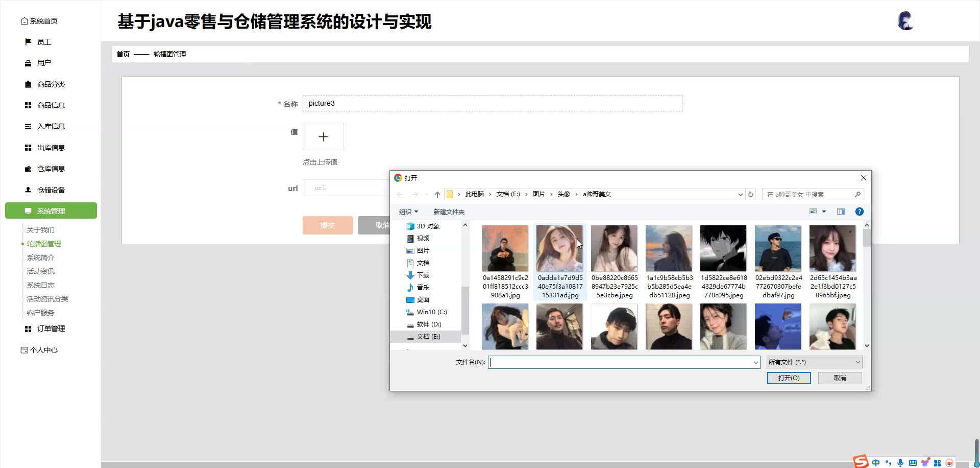Viewport: 980px width, 468px height.
Task: Toggle the 中 Chinese input mode indicator
Action: 876,463
